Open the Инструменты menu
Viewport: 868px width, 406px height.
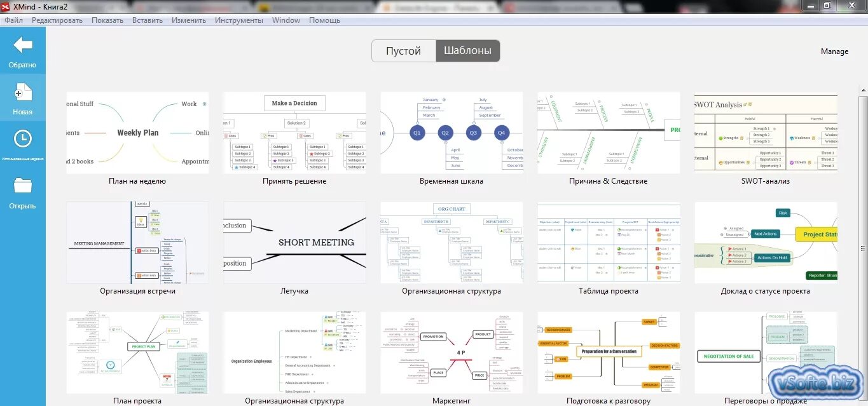tap(239, 20)
